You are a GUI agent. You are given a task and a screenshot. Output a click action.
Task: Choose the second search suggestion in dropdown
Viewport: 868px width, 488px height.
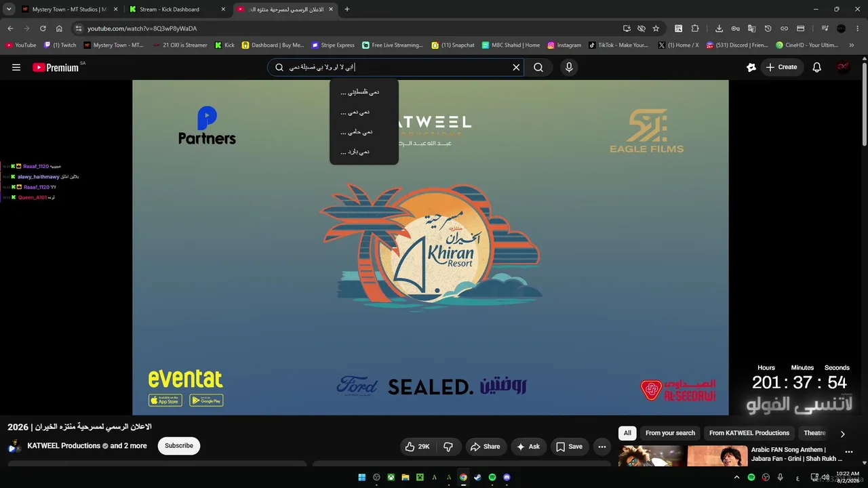click(x=364, y=112)
